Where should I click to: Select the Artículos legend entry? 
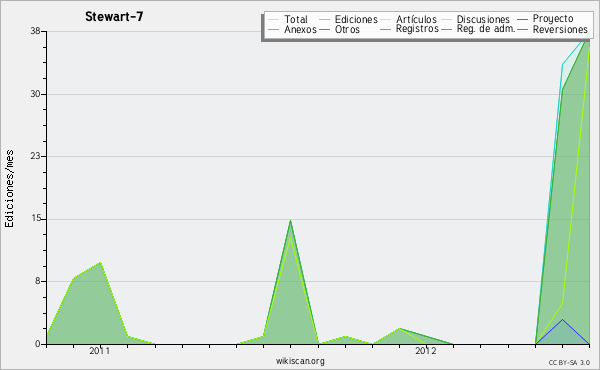click(x=408, y=19)
